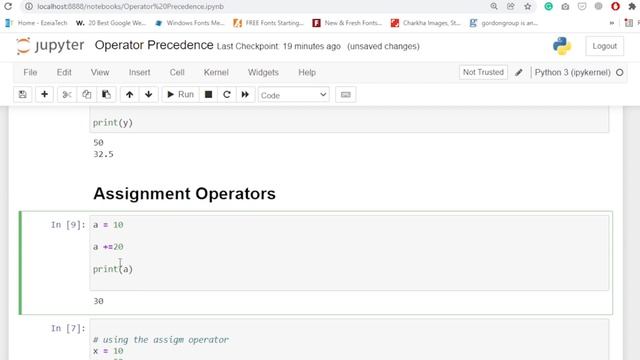Open the Edit menu
Viewport: 640px width, 360px height.
point(64,72)
